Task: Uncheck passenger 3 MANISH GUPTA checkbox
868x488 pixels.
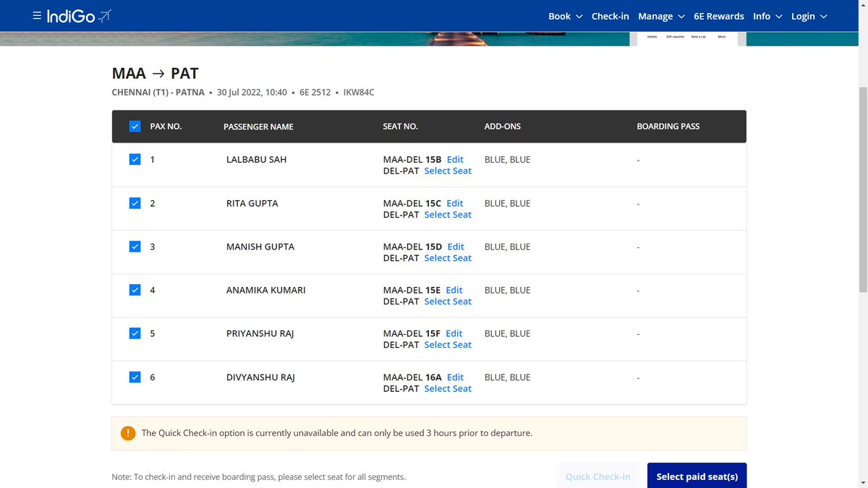Action: click(x=135, y=247)
